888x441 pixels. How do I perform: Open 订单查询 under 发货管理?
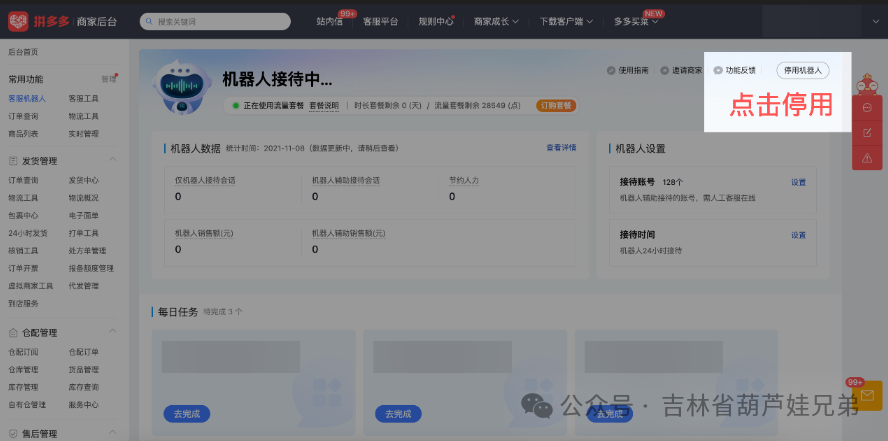point(23,180)
